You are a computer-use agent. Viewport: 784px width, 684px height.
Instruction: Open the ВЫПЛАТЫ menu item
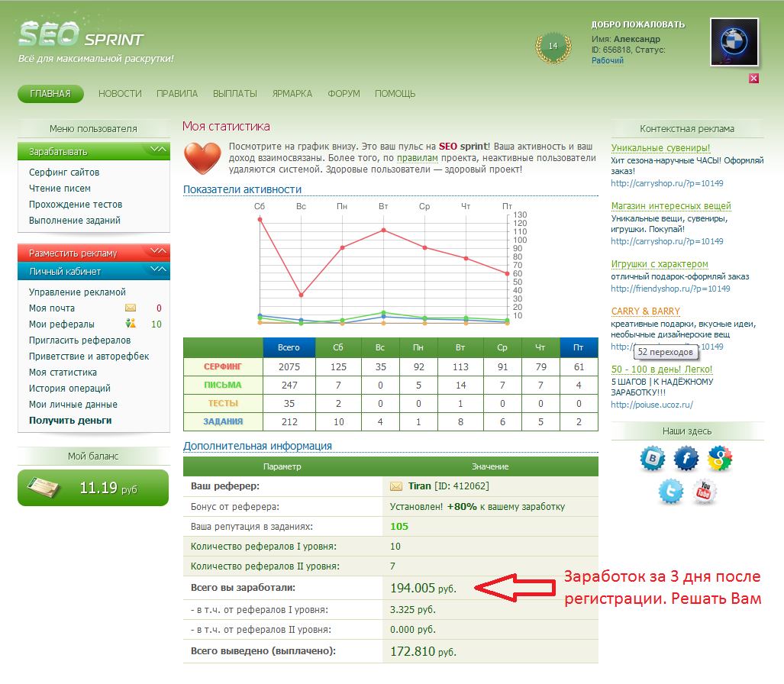pos(235,93)
